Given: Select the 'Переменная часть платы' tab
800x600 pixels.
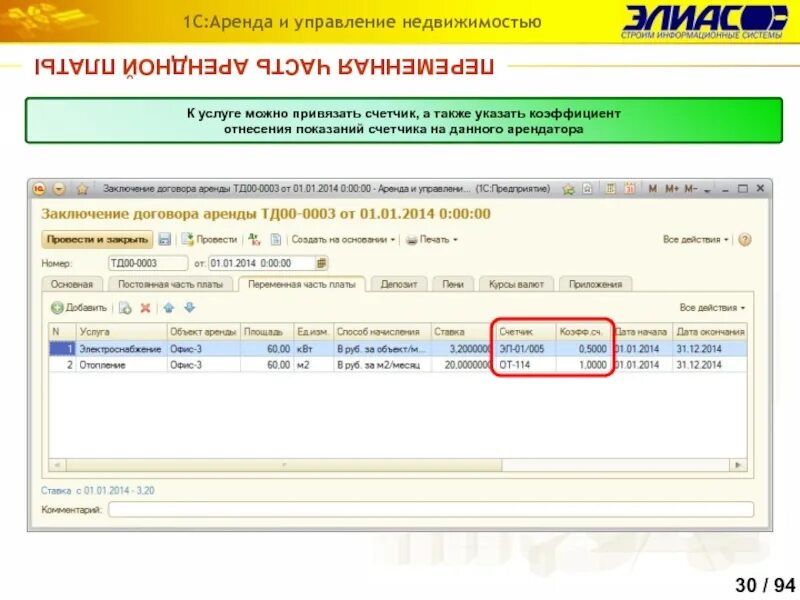Looking at the screenshot, I should [302, 284].
